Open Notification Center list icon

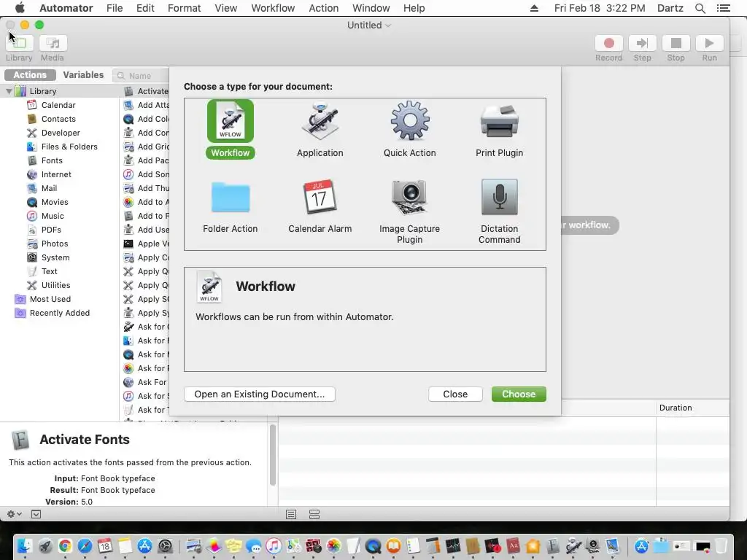723,8
